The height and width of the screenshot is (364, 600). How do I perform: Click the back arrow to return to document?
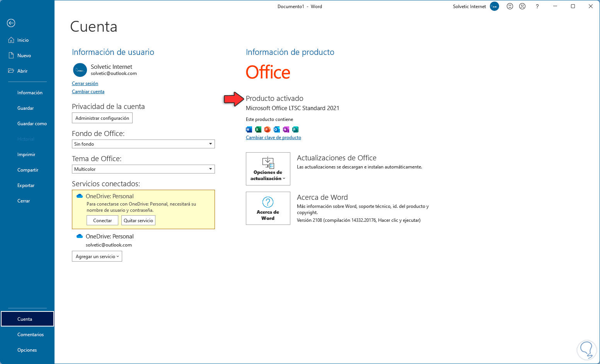[11, 23]
